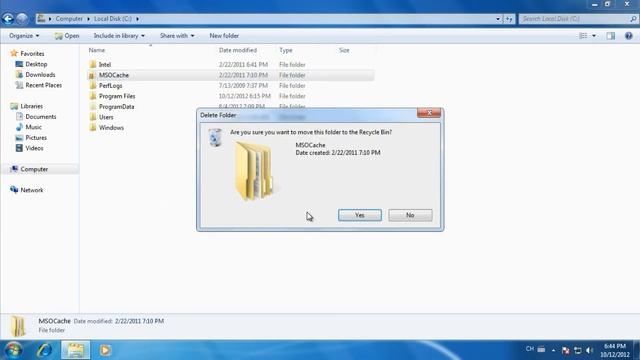Click the MSOCache folder icon in details pane

[x=18, y=326]
